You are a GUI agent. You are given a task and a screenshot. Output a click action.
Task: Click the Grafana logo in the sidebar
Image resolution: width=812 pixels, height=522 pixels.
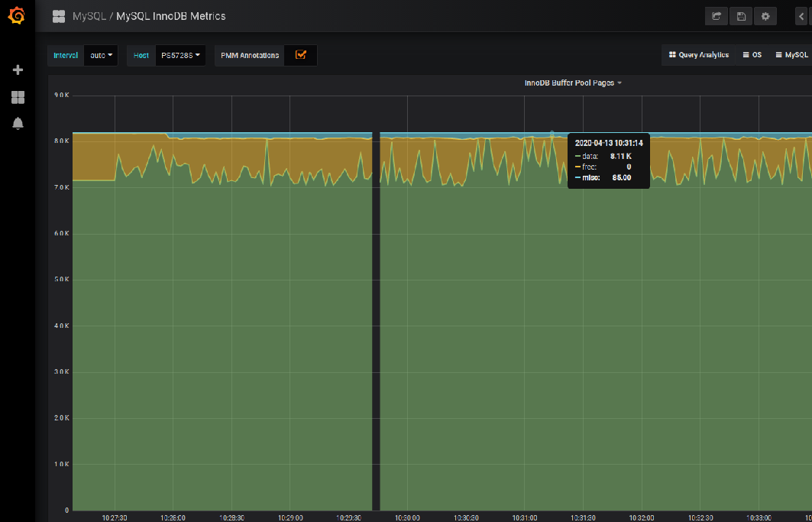pos(17,16)
